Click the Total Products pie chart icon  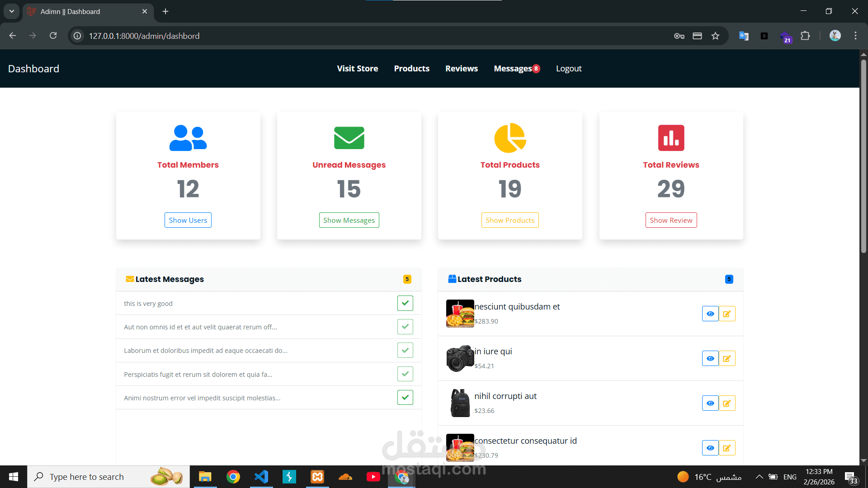(510, 138)
